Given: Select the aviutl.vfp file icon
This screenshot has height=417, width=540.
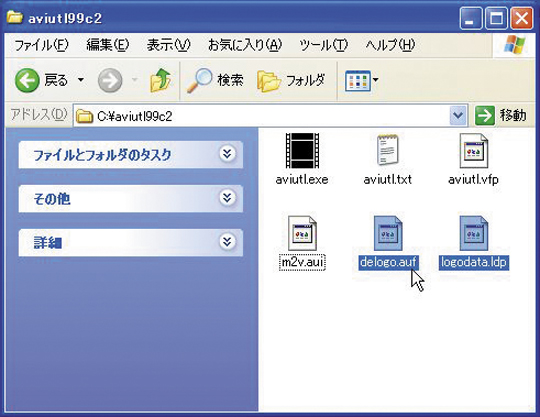Looking at the screenshot, I should (x=474, y=151).
